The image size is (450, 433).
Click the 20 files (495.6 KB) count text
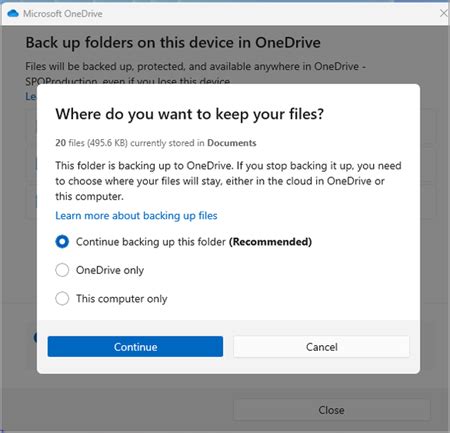click(91, 143)
